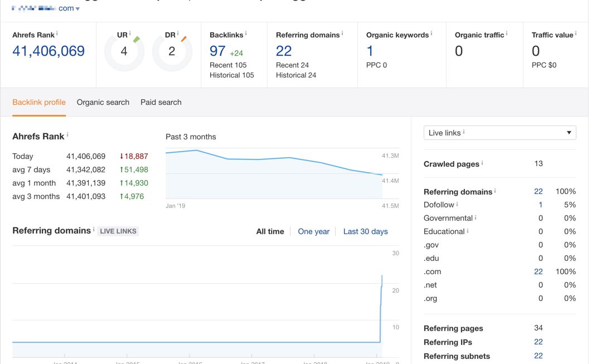Switch to the Organic search tab
Viewport: 591px width, 364px height.
(103, 103)
